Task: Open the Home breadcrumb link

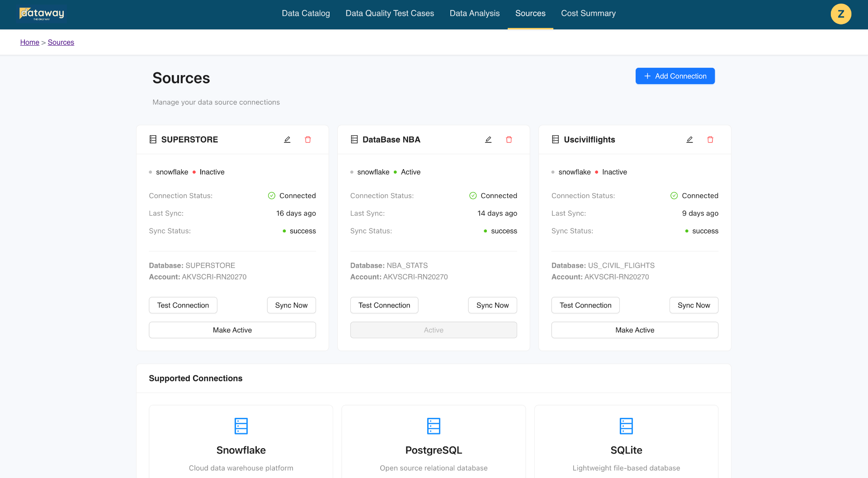Action: click(29, 42)
